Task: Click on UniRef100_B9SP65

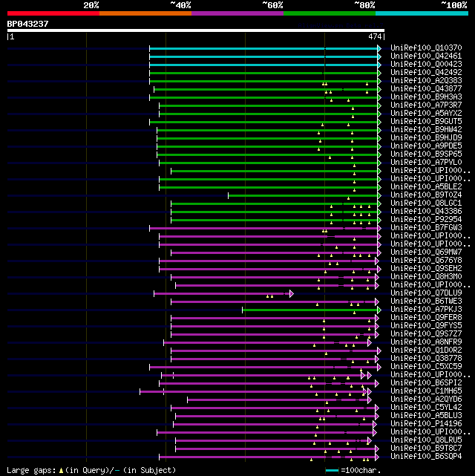Action: tap(426, 154)
